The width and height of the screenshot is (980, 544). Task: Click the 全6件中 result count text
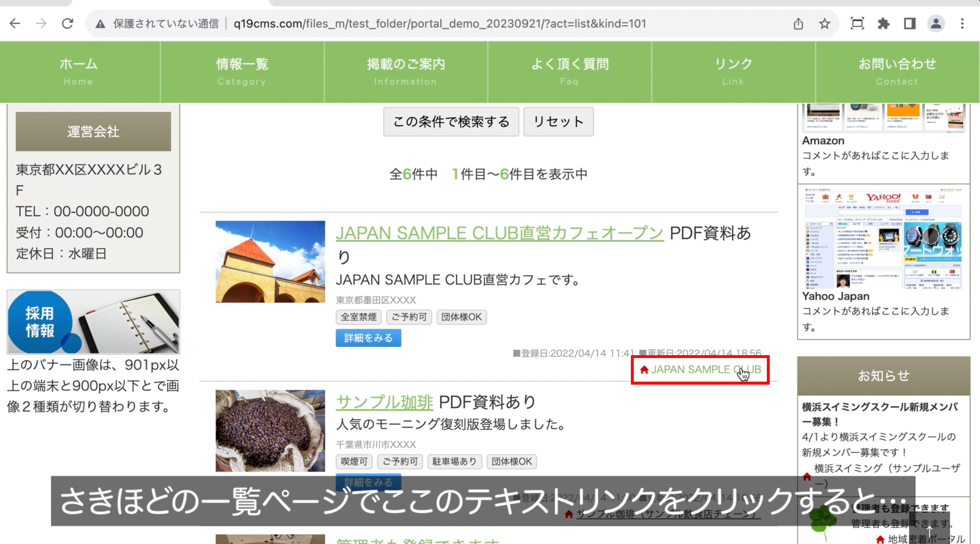(413, 174)
